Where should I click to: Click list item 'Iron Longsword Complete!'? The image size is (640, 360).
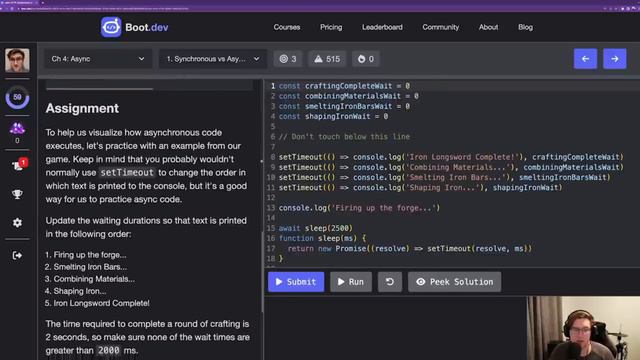[x=101, y=303]
